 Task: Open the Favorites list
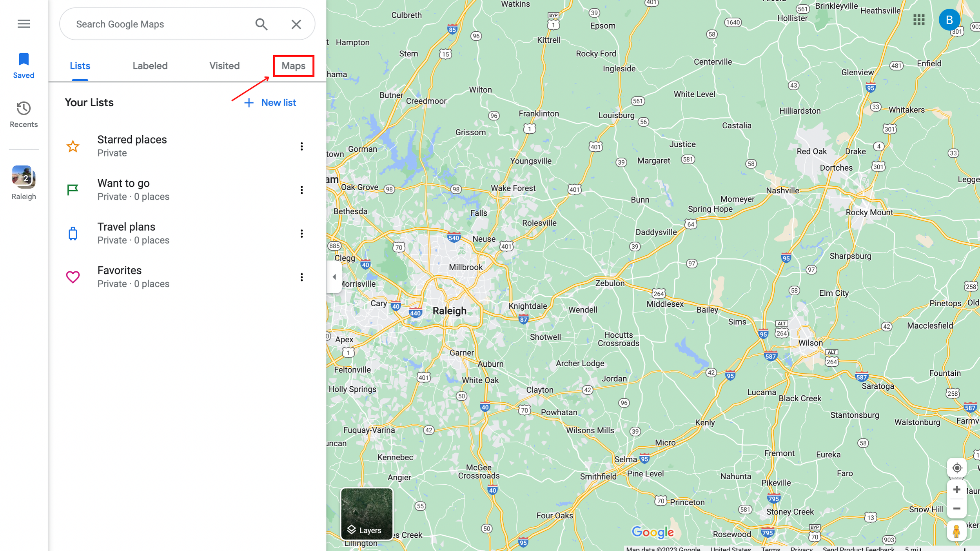point(187,277)
